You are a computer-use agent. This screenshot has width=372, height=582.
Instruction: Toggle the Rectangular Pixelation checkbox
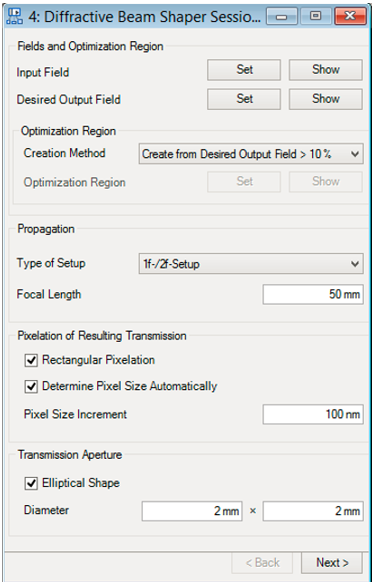(31, 360)
